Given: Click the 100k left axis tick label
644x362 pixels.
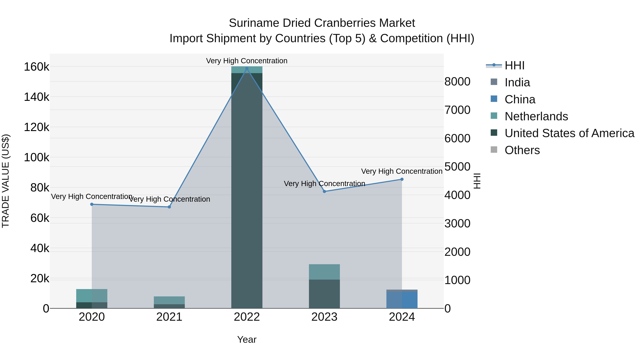Looking at the screenshot, I should pos(36,158).
